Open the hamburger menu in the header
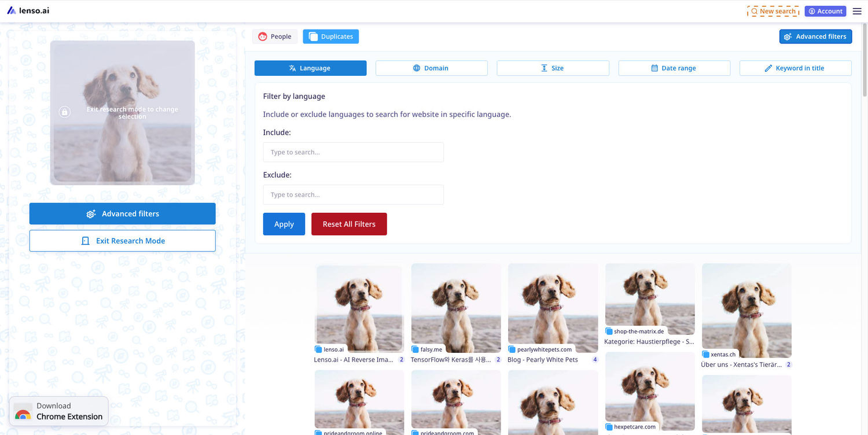The width and height of the screenshot is (868, 435). pos(857,12)
